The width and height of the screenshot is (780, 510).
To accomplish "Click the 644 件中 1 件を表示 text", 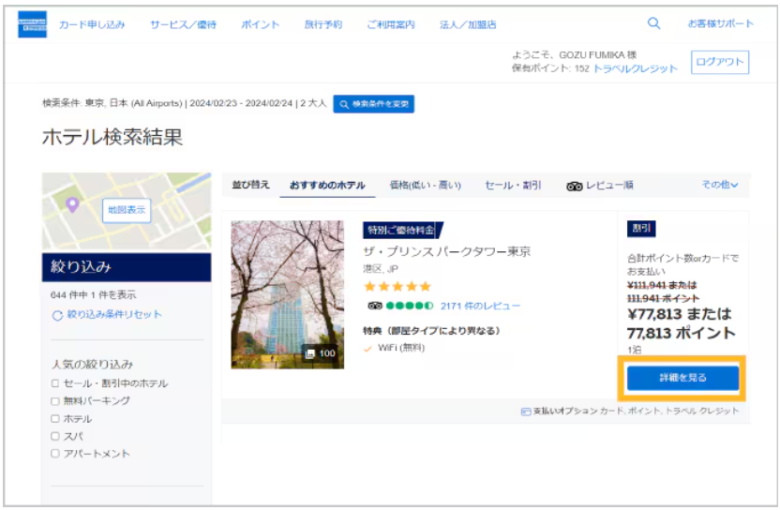I will tap(93, 295).
